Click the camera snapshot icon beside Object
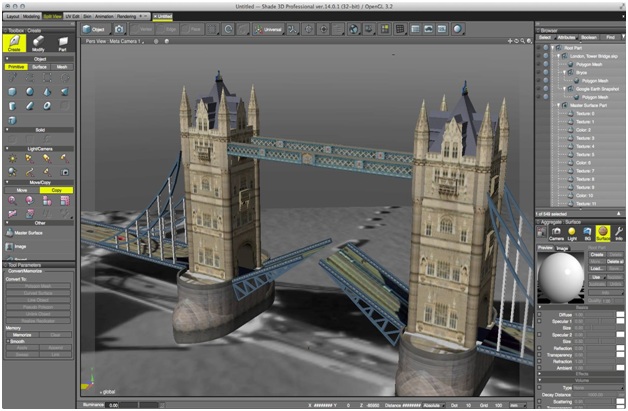Screen dimensions: 628x411 point(119,29)
